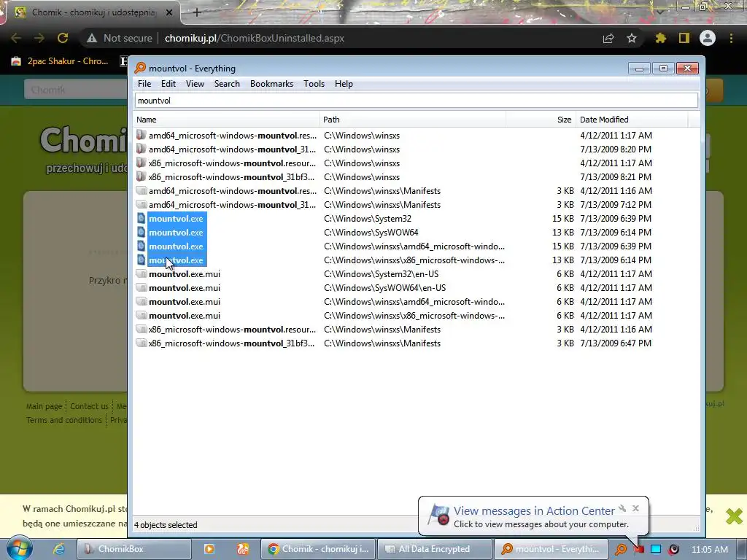Image resolution: width=747 pixels, height=560 pixels.
Task: Open the Help menu in Everything
Action: coord(344,84)
